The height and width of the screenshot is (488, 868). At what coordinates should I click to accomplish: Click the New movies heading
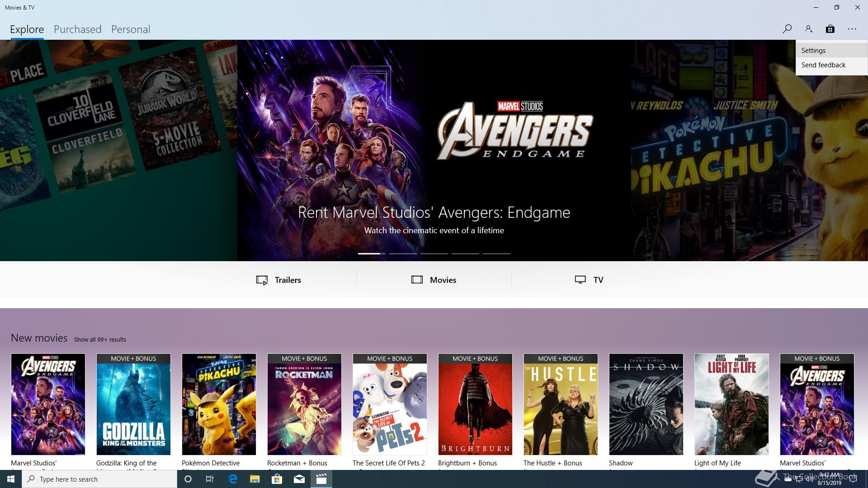click(39, 338)
